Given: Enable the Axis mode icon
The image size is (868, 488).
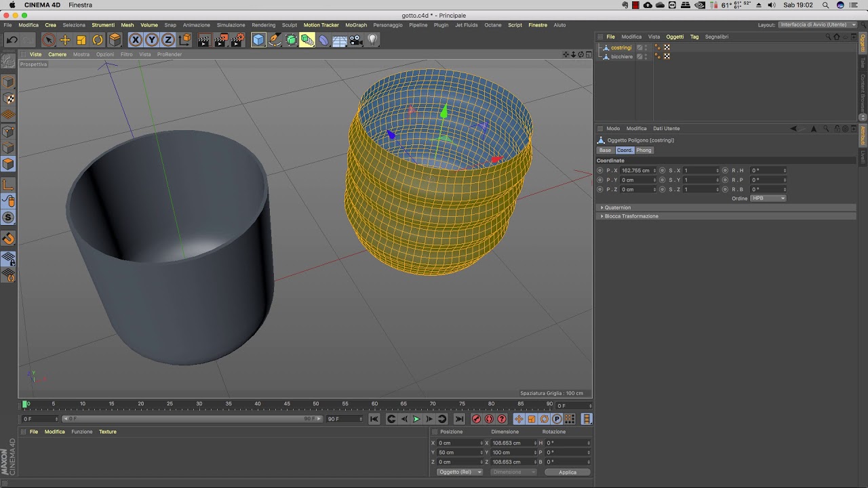Looking at the screenshot, I should click(8, 184).
